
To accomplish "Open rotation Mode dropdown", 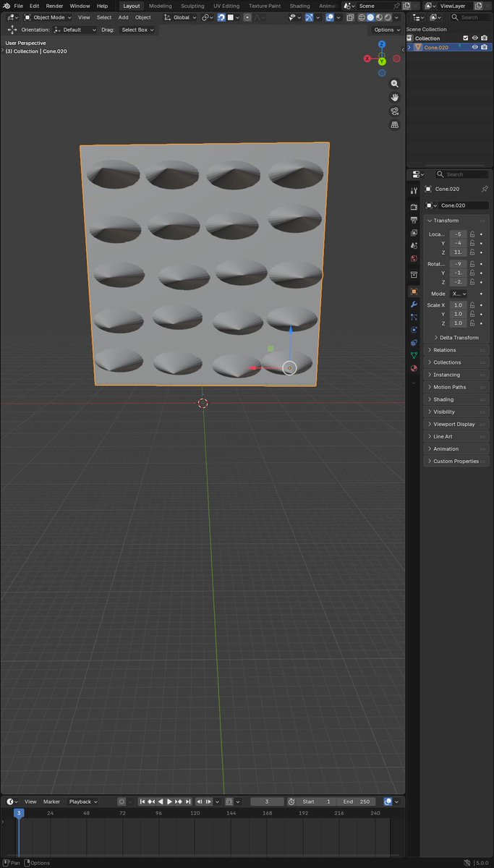I will 459,294.
